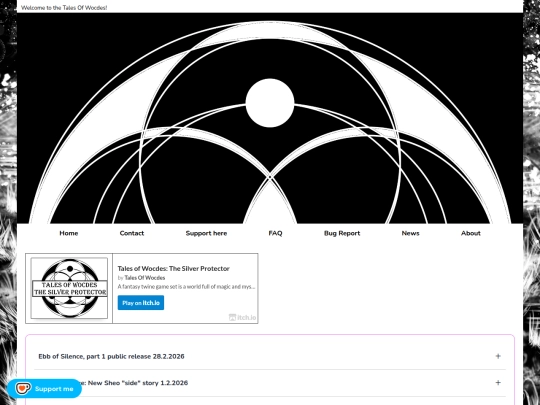Open the News page
Screen dimensions: 540x405
point(410,233)
